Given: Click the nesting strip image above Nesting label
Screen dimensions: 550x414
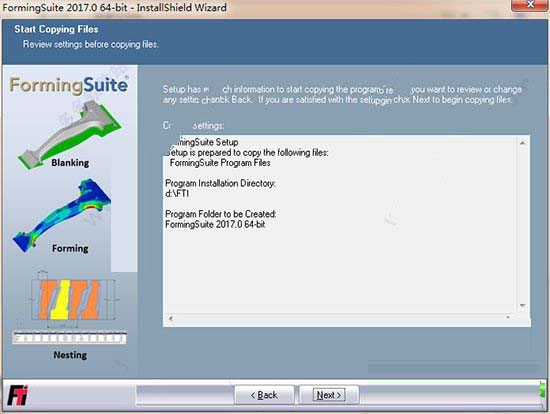Looking at the screenshot, I should point(69,338).
